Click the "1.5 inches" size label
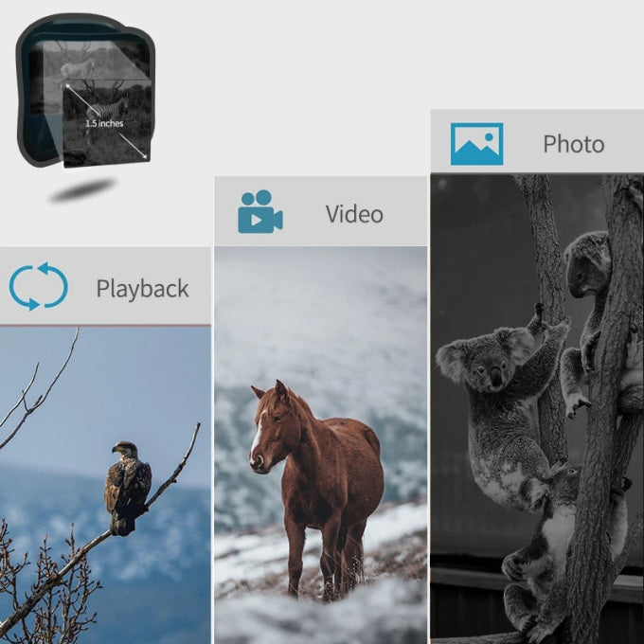The width and height of the screenshot is (644, 644). pos(104,123)
